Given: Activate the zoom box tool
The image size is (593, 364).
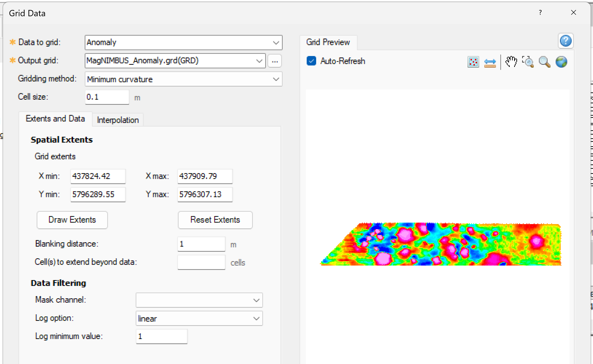Looking at the screenshot, I should (528, 62).
